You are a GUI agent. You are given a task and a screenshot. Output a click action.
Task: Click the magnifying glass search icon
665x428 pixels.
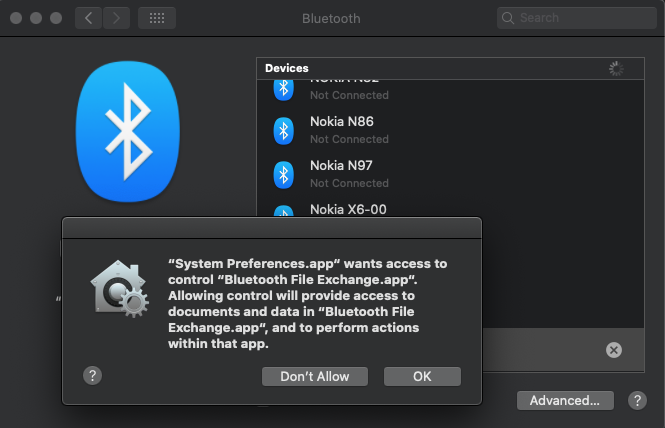[508, 18]
